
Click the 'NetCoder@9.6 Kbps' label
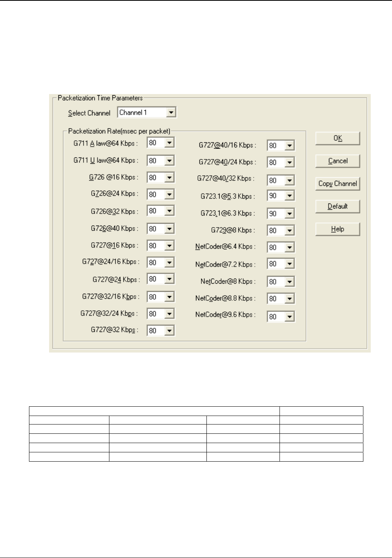pyautogui.click(x=225, y=315)
